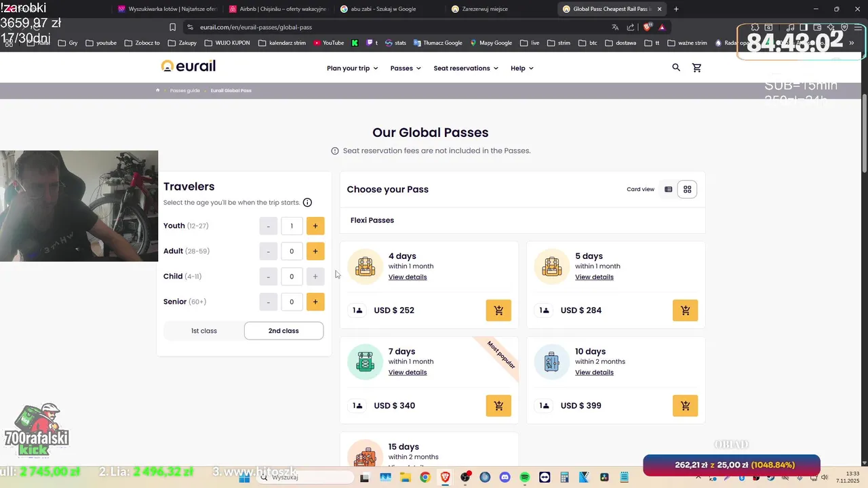Switch to the Airbnb Chișinău tab
Viewport: 868px width, 488px height.
(x=278, y=9)
